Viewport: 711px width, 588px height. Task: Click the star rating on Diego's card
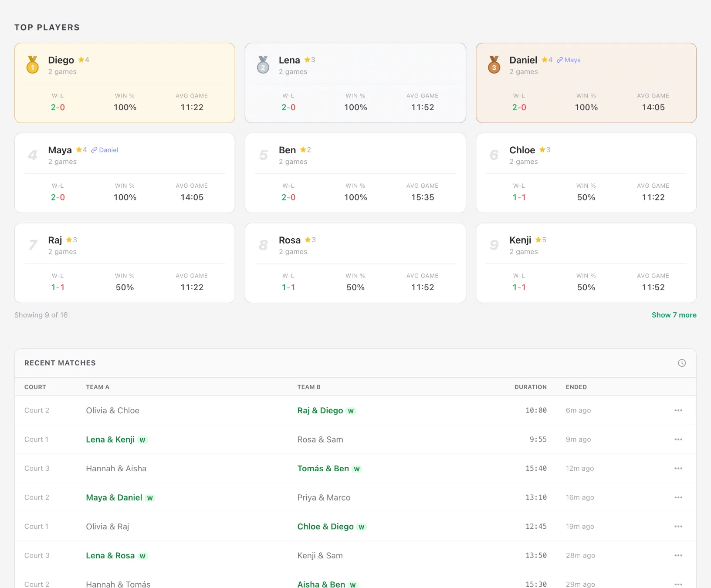84,60
